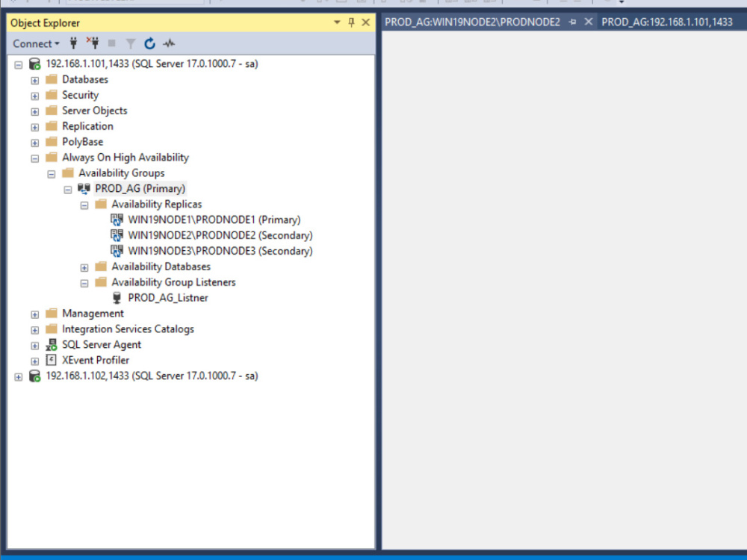Screen dimensions: 747x560
Task: Click the XEvent Profiler icon
Action: (x=51, y=360)
